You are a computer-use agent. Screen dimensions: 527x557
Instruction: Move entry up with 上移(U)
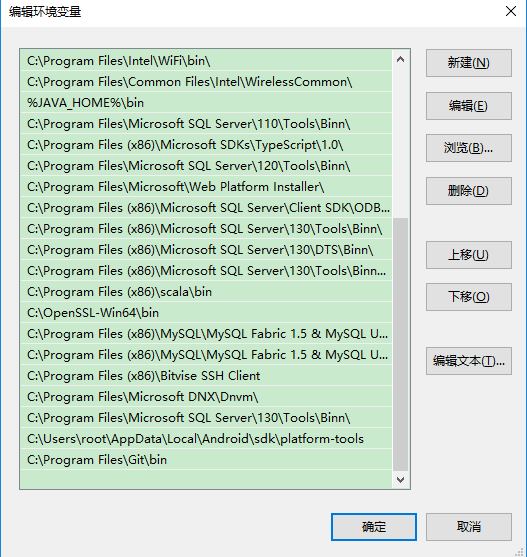pos(469,255)
